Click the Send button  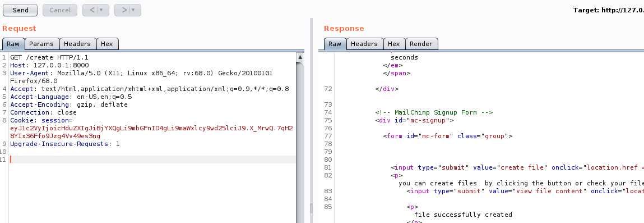20,10
